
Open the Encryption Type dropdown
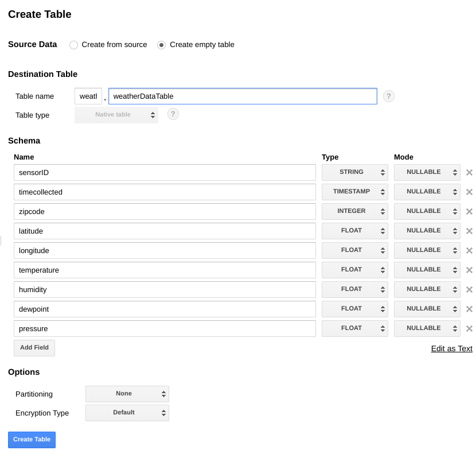[127, 413]
